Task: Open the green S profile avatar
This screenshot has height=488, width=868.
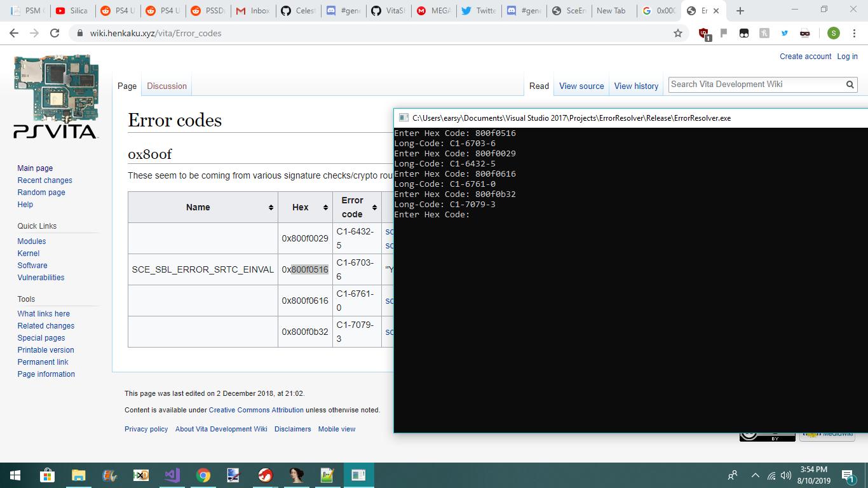Action: pyautogui.click(x=834, y=33)
